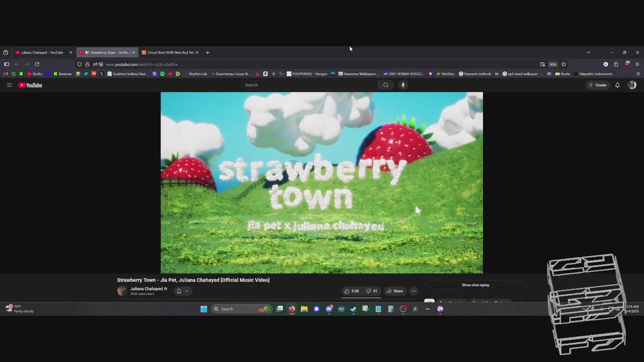The image size is (644, 362).
Task: Open YouTube notifications bell in the header
Action: (x=617, y=85)
